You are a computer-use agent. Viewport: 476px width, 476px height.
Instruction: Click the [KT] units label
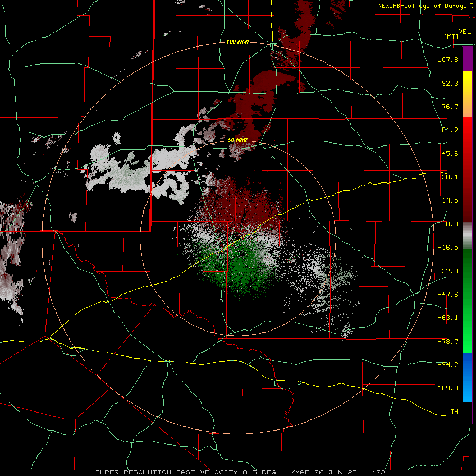[452, 36]
